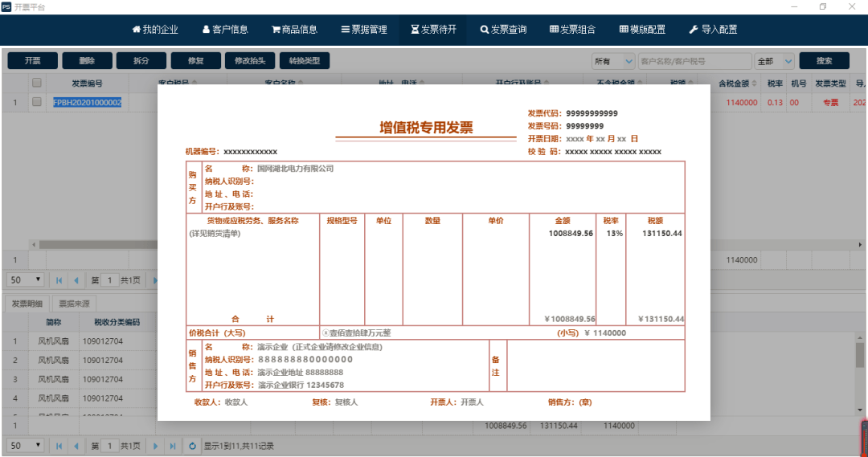Click the 税率 column header
Viewport: 868px width, 457px height.
click(775, 84)
